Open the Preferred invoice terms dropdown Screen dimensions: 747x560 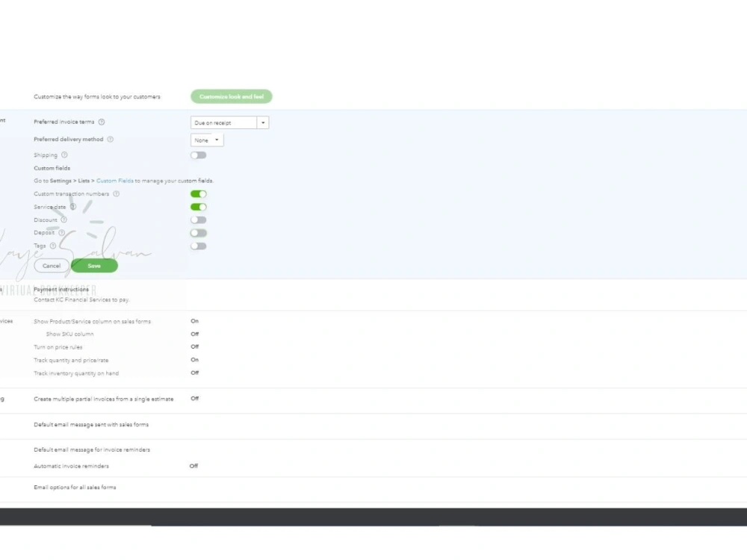tap(229, 123)
